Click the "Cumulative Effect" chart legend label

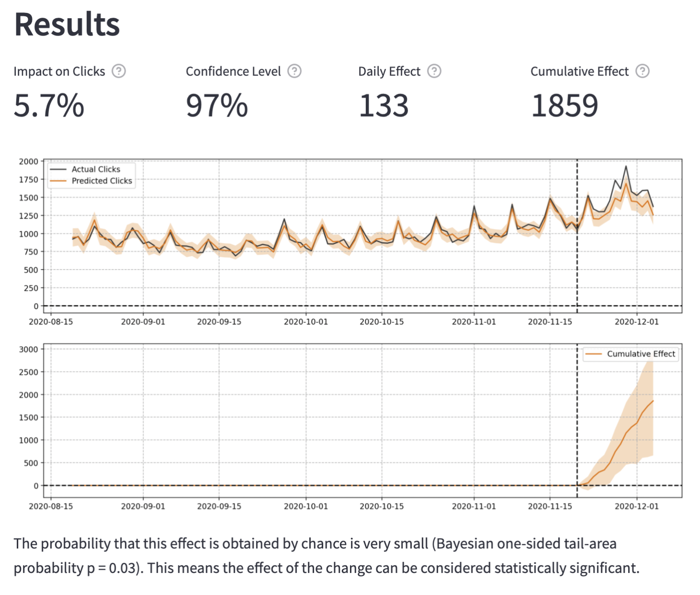coord(641,354)
